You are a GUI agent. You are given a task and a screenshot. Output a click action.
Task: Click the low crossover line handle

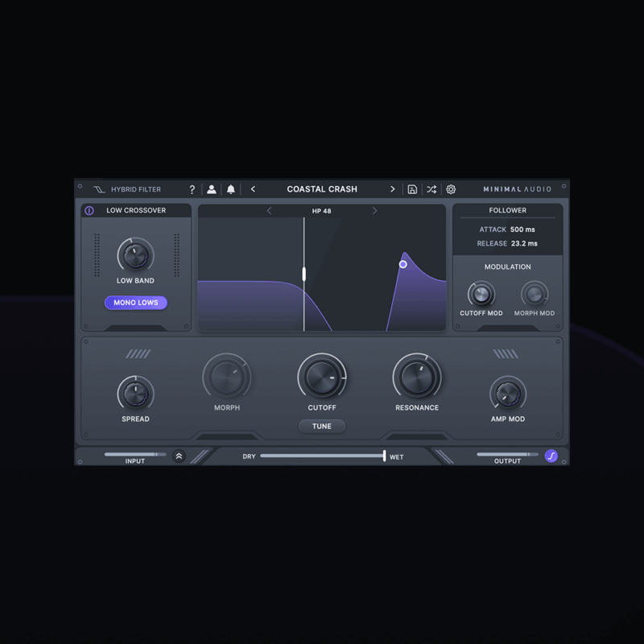point(304,274)
